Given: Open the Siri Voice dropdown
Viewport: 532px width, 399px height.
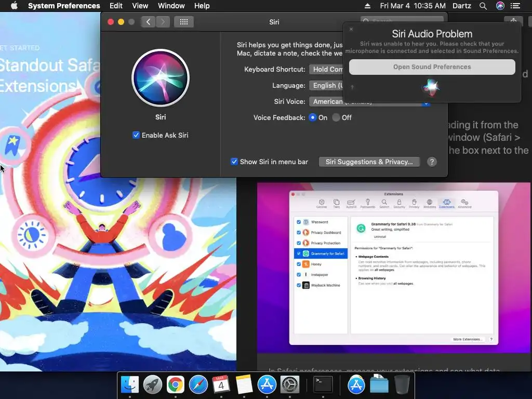Looking at the screenshot, I should [x=369, y=101].
